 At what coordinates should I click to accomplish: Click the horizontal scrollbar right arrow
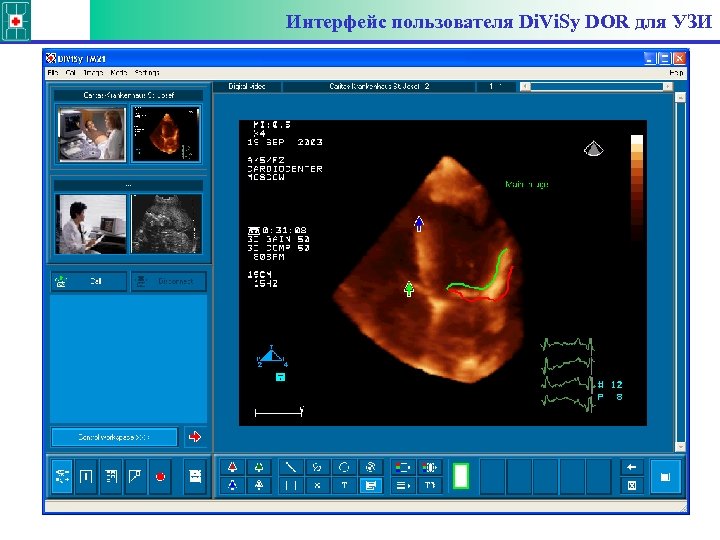tap(668, 86)
